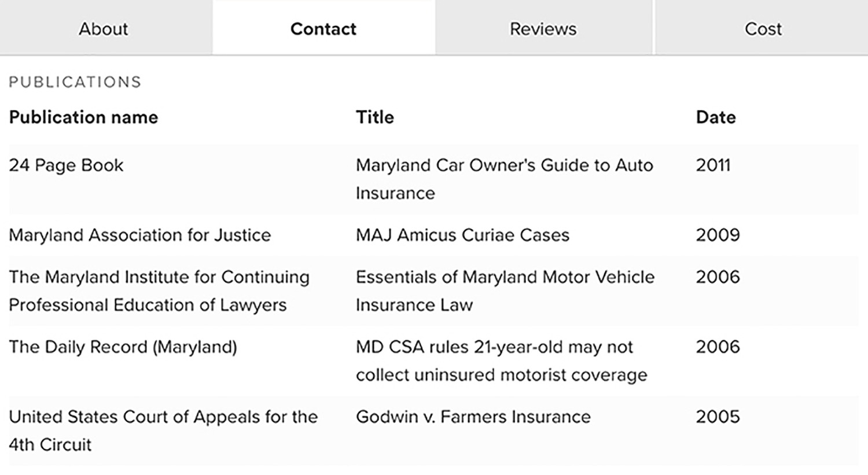This screenshot has width=868, height=475.
Task: Open Godwin v. Farmers Insurance title
Action: click(473, 417)
